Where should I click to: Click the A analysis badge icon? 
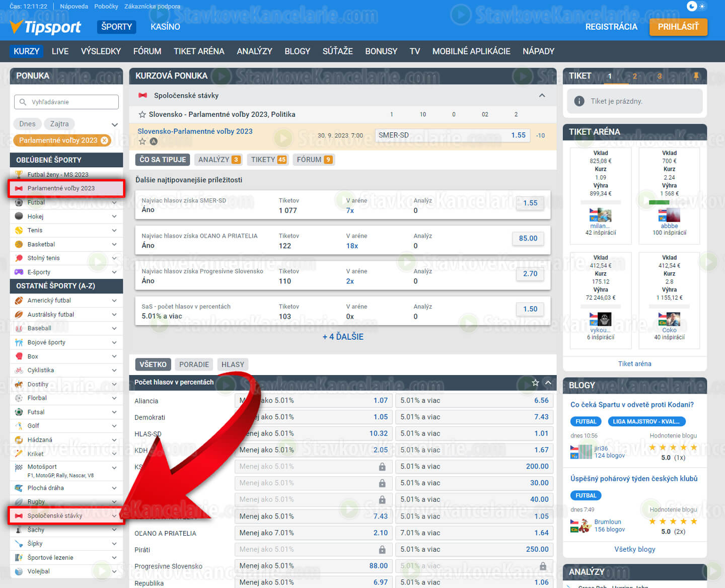click(x=154, y=141)
